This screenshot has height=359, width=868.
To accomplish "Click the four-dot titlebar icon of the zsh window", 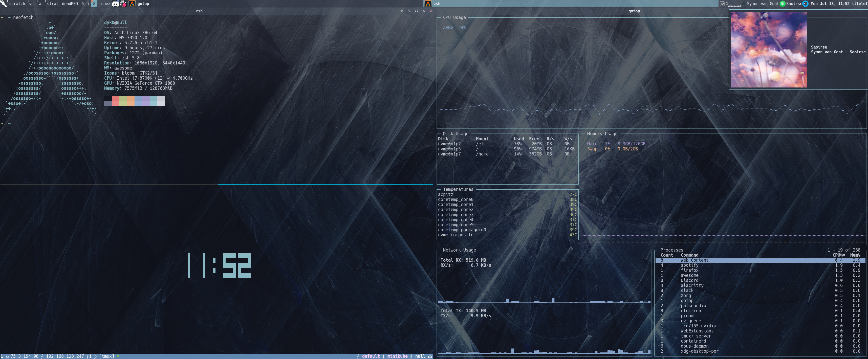I will 417,11.
